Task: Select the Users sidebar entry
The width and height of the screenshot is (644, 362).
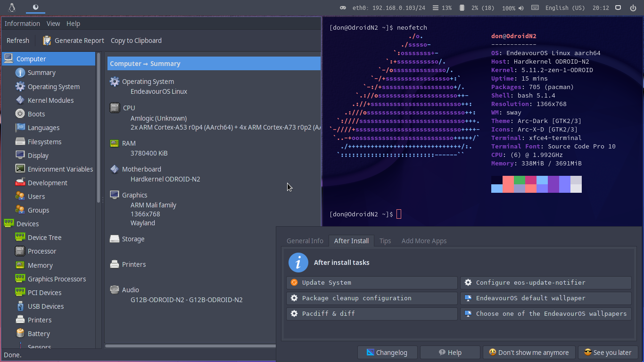Action: coord(36,196)
